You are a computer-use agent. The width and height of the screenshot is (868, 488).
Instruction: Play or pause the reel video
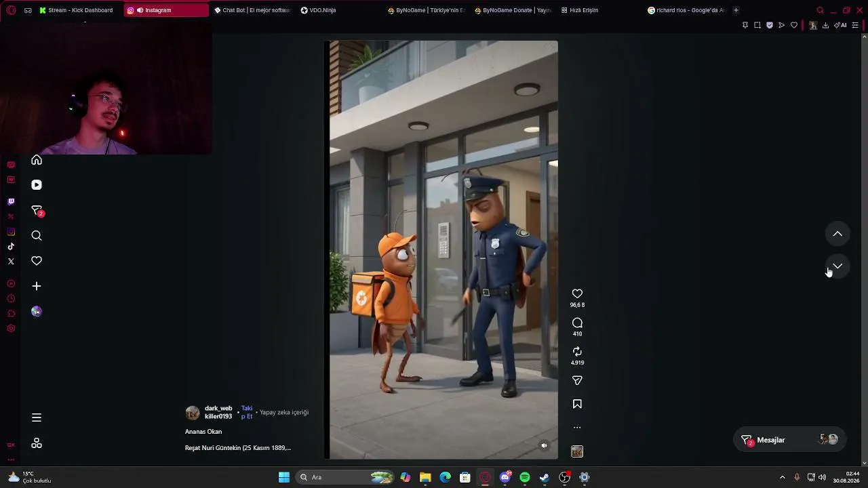[x=443, y=249]
